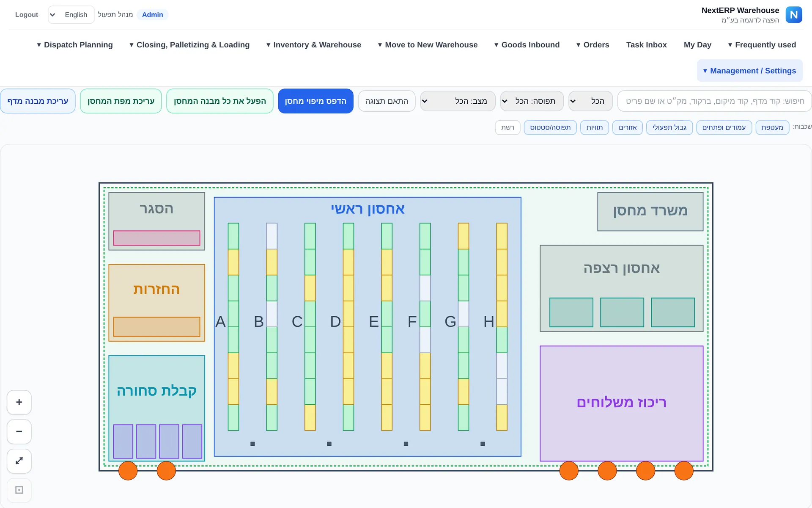812x508 pixels.
Task: Toggle the תפוסה/סטטוס layer chip
Action: (x=550, y=127)
